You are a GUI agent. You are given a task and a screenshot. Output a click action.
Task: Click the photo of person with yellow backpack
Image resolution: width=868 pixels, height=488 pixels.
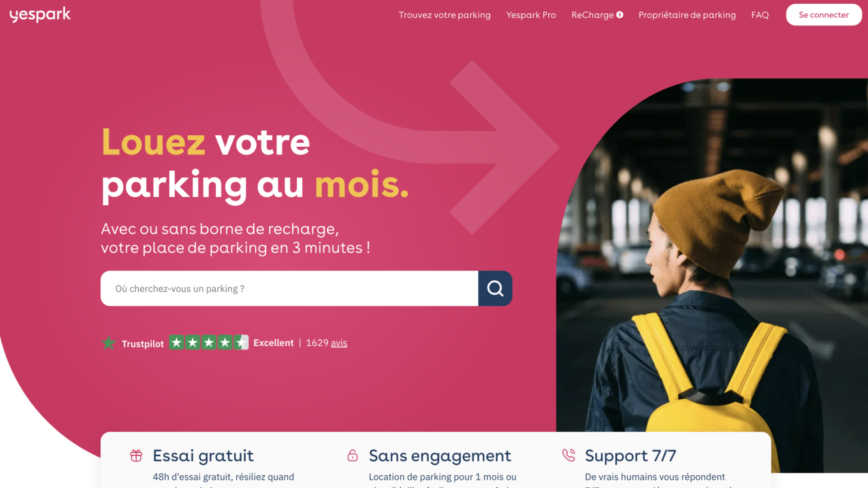pyautogui.click(x=712, y=276)
